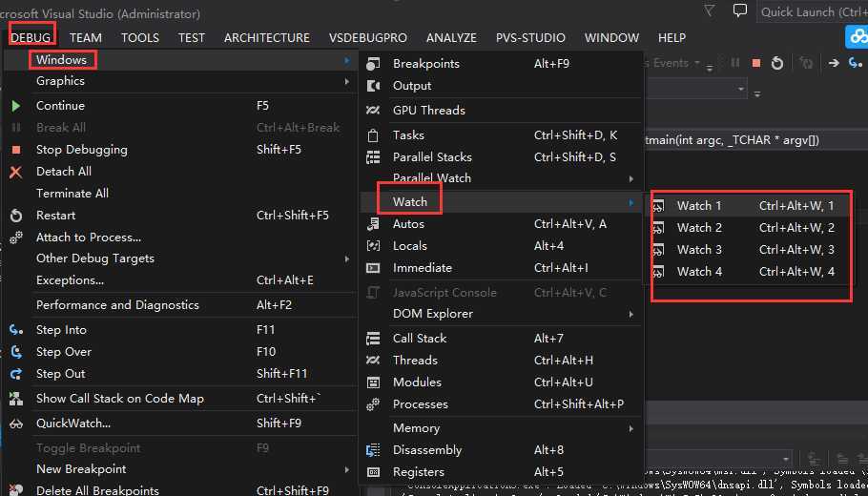868x496 pixels.
Task: Click the Output window icon
Action: [373, 86]
